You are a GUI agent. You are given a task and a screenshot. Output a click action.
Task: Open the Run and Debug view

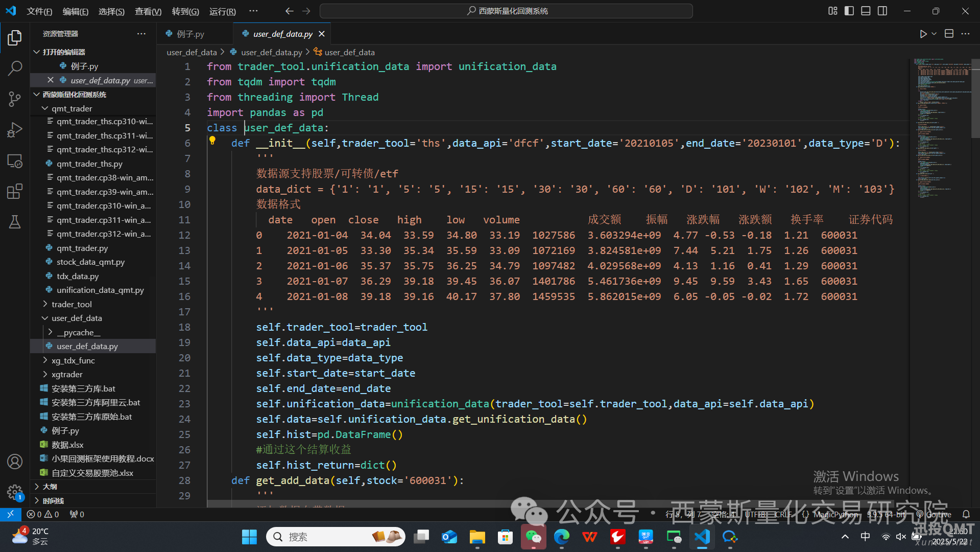click(15, 130)
